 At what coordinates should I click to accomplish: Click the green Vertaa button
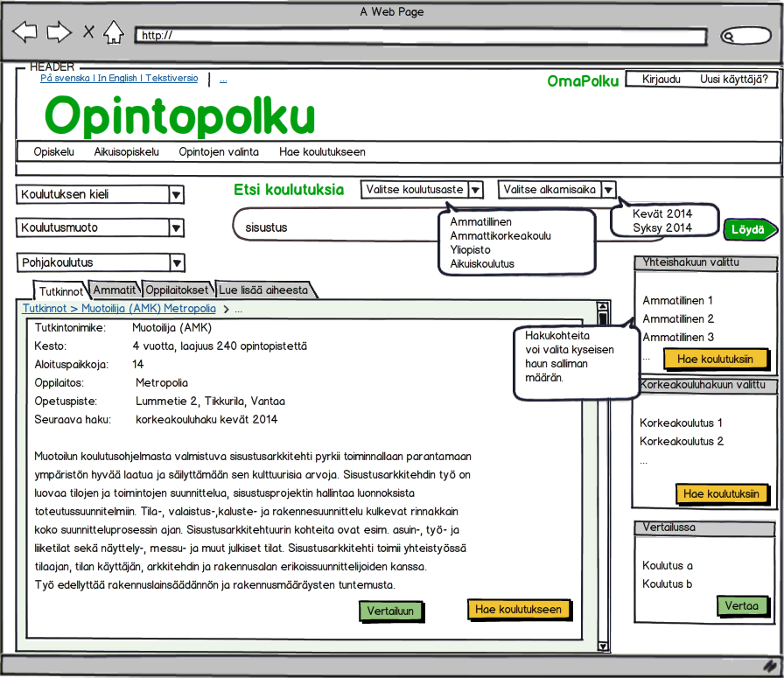pyautogui.click(x=742, y=606)
